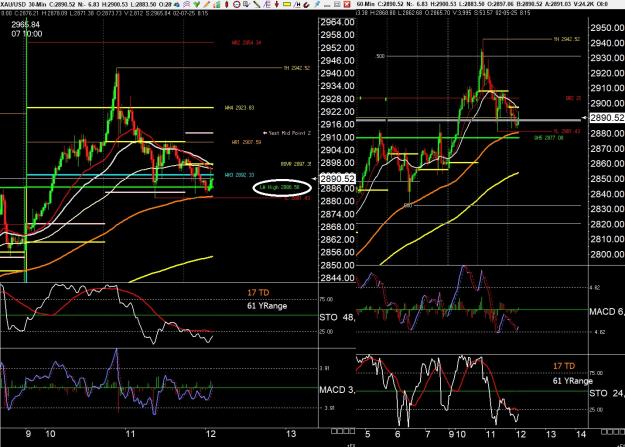Click the 2950.00 price on right axis

[607, 28]
